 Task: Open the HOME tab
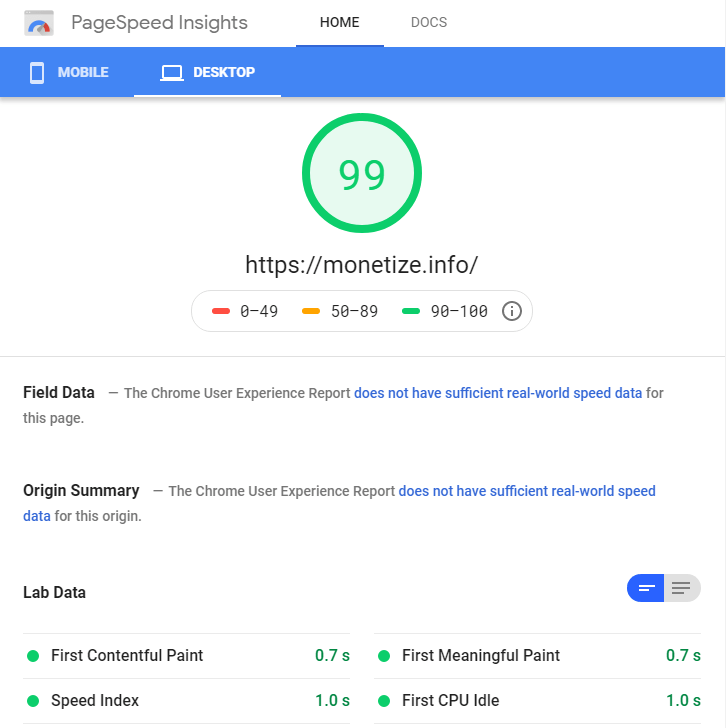point(340,23)
